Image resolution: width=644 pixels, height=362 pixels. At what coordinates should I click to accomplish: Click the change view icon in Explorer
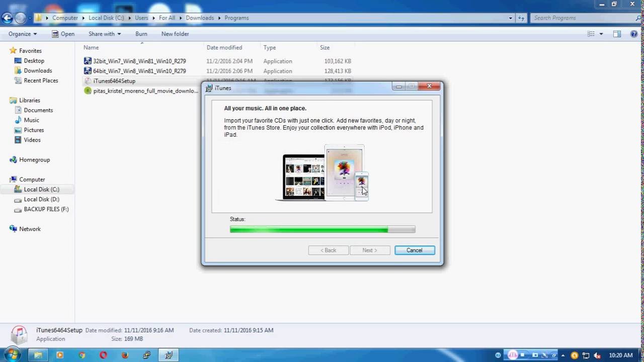(x=591, y=34)
